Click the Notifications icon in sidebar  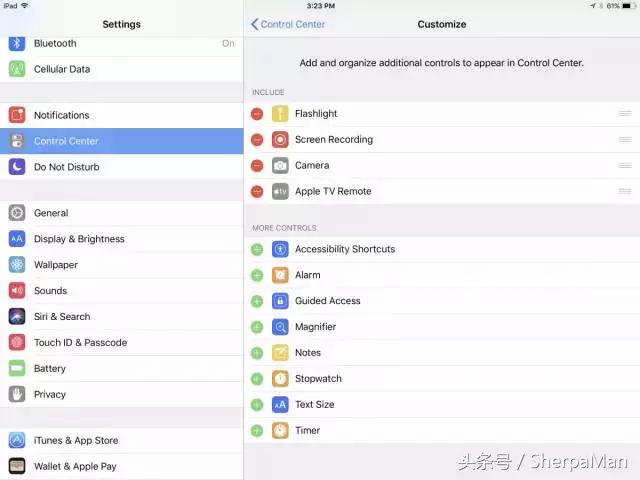17,115
